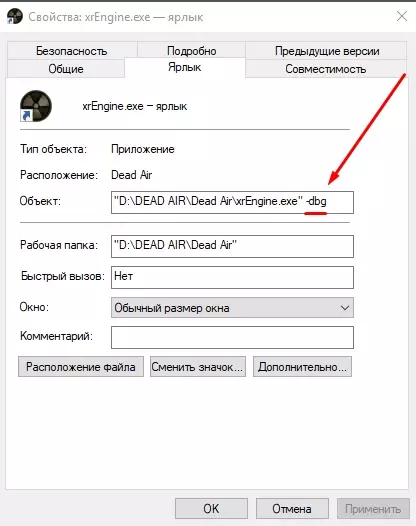Image resolution: width=416 pixels, height=526 pixels.
Task: Click the Расположение файла button
Action: click(x=81, y=367)
